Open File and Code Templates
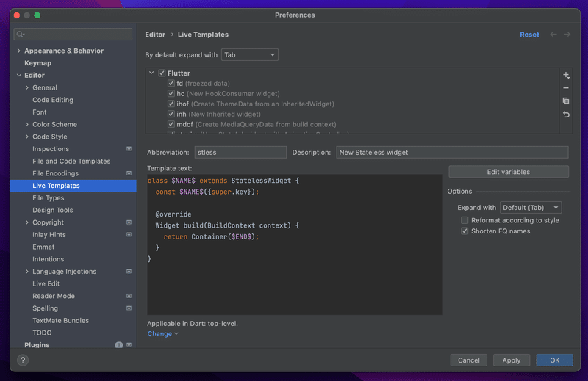588x381 pixels. (x=71, y=161)
